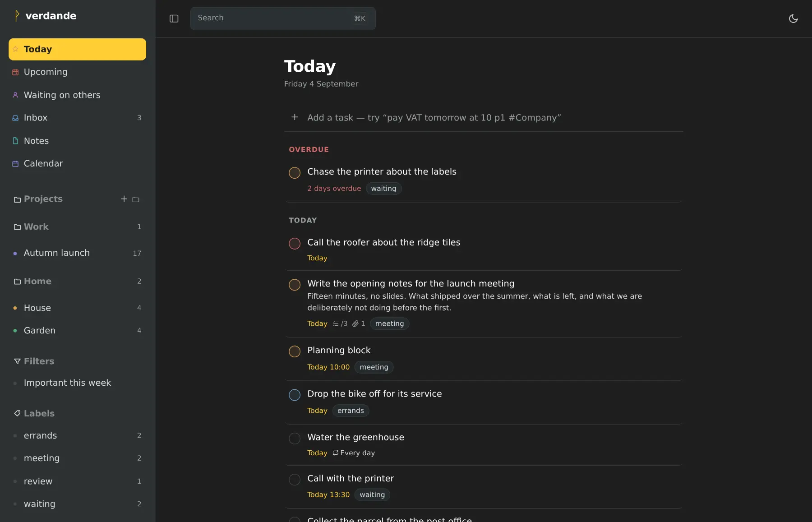This screenshot has height=522, width=812.
Task: Open the Autumn launch project
Action: pyautogui.click(x=77, y=253)
